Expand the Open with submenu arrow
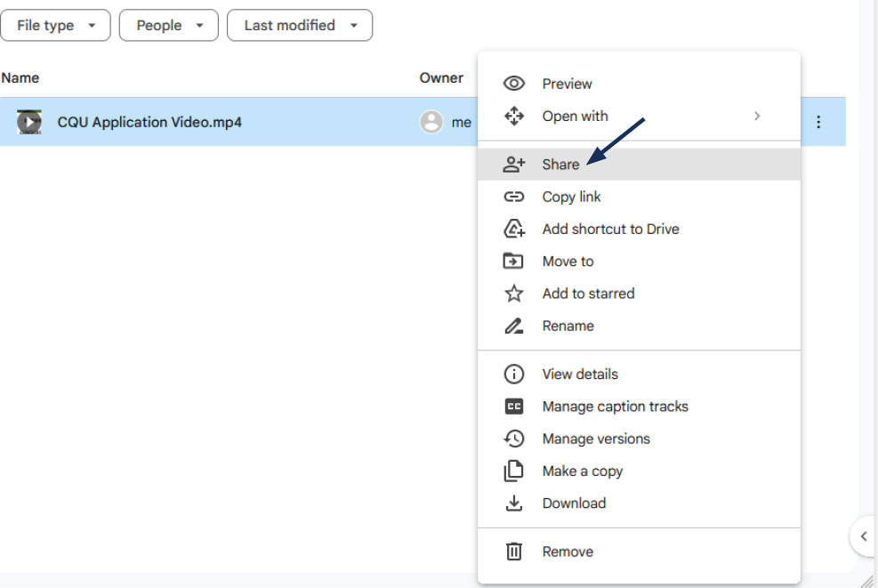 [x=757, y=116]
